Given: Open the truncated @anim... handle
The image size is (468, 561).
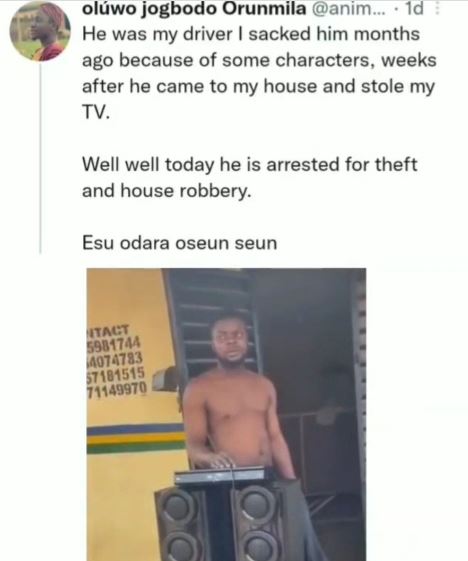Looking at the screenshot, I should tap(349, 9).
